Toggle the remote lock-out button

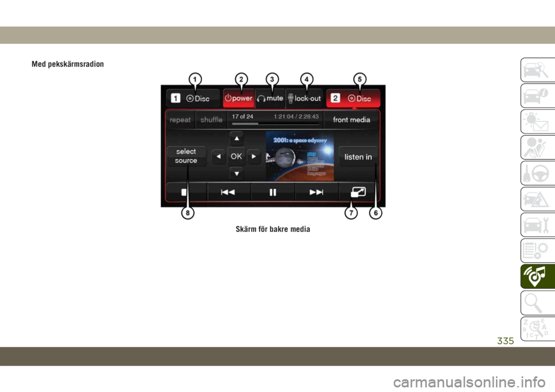[x=305, y=98]
